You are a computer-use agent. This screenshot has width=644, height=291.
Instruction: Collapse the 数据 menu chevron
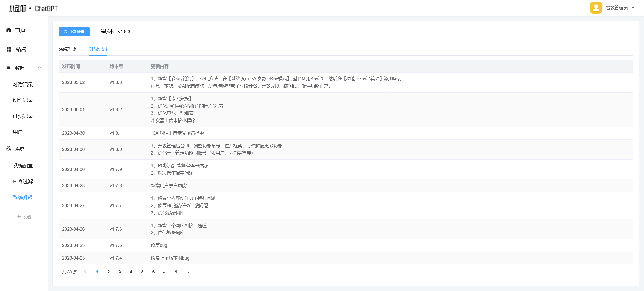coord(39,67)
